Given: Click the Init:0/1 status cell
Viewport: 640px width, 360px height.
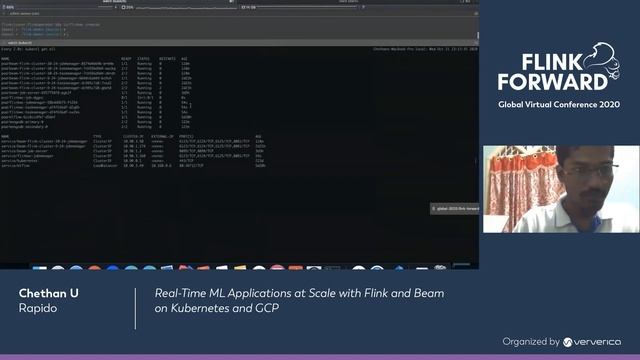Looking at the screenshot, I should click(x=144, y=98).
